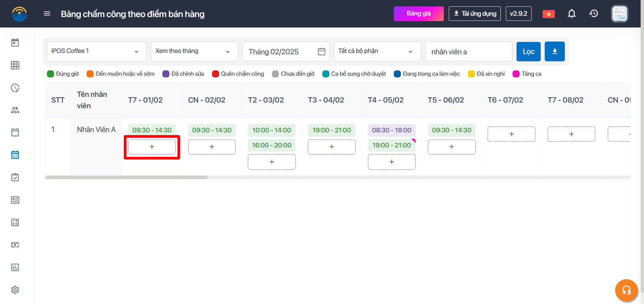This screenshot has width=644, height=304.
Task: Open the user avatar profile
Action: [x=619, y=14]
